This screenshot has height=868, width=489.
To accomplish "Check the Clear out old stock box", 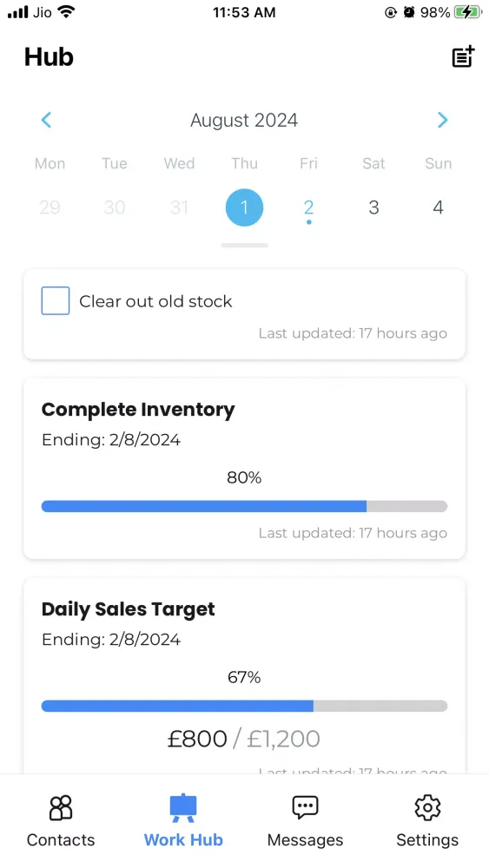I will [56, 300].
